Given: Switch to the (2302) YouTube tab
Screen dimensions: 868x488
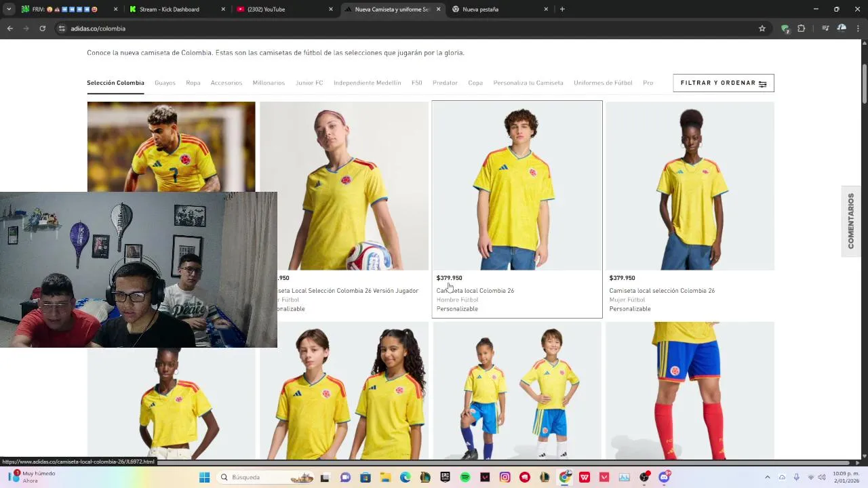Looking at the screenshot, I should (285, 9).
